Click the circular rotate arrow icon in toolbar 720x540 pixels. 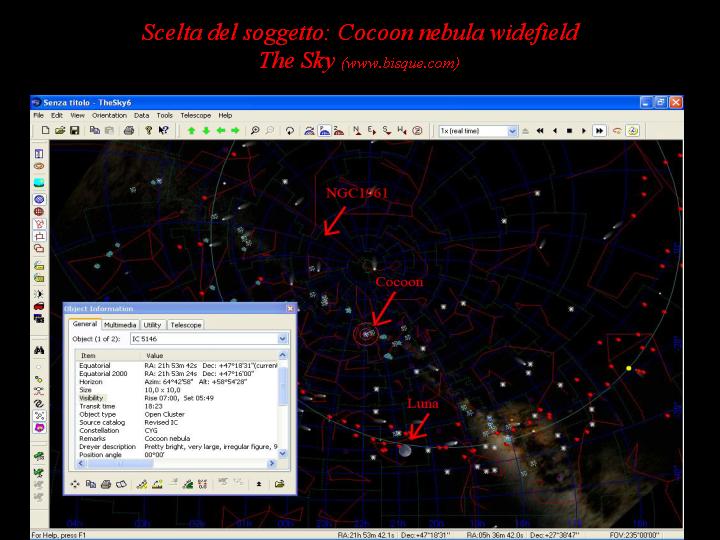(290, 131)
